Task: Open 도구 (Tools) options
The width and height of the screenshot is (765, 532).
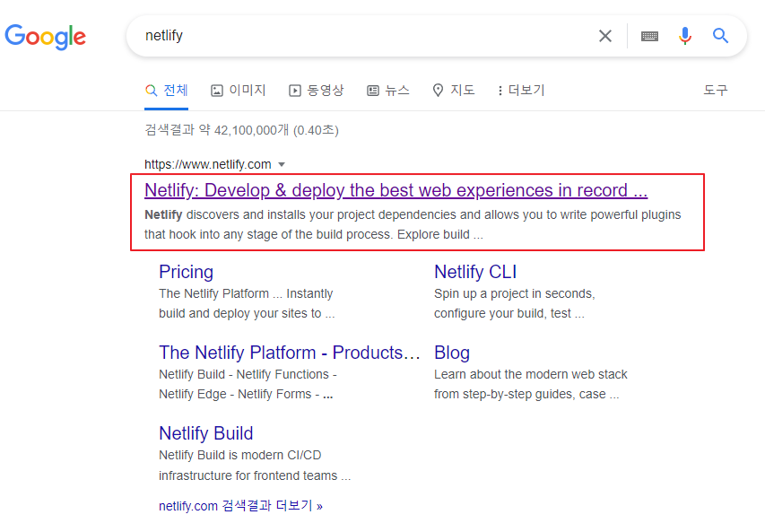Action: (716, 91)
